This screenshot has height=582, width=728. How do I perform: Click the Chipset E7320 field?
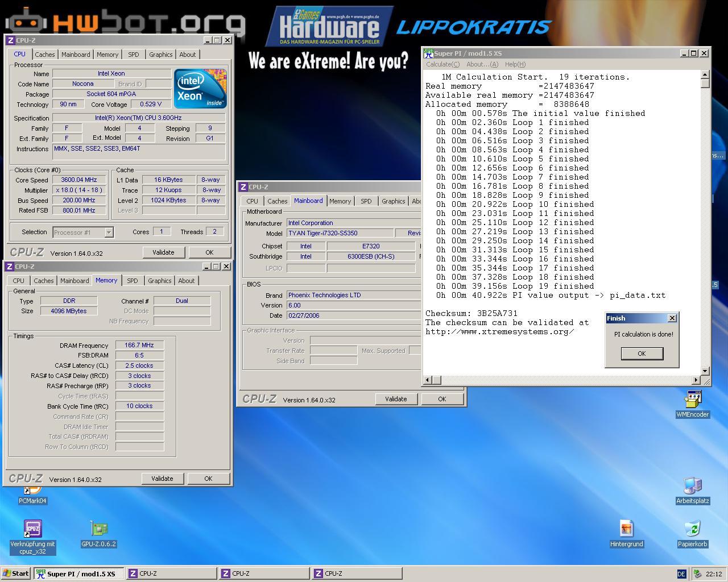click(371, 246)
